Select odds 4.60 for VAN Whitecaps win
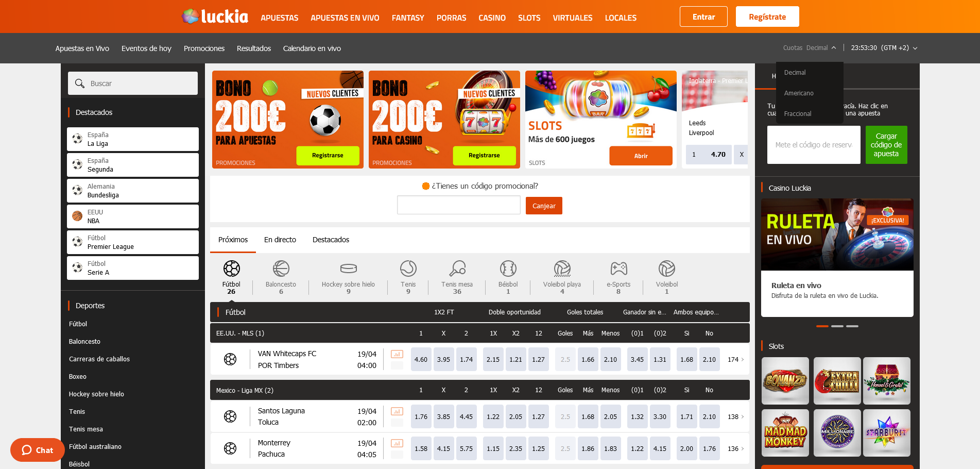 point(421,359)
